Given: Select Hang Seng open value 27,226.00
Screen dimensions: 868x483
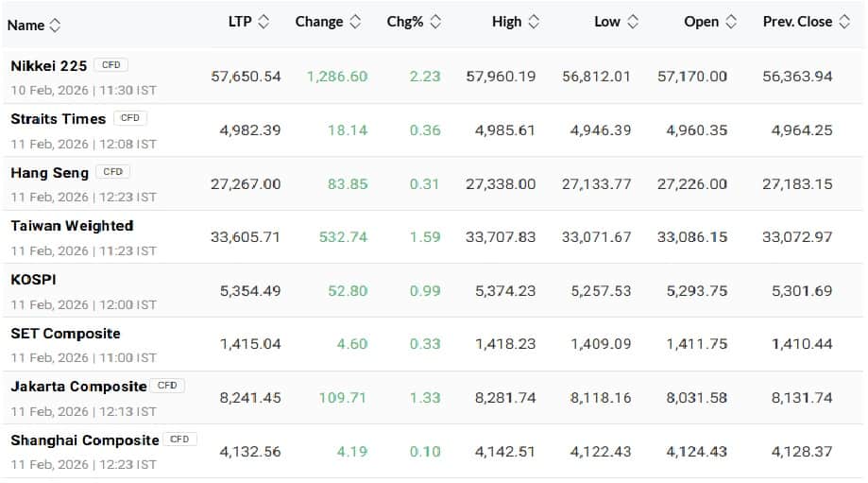Looking at the screenshot, I should click(x=692, y=184).
